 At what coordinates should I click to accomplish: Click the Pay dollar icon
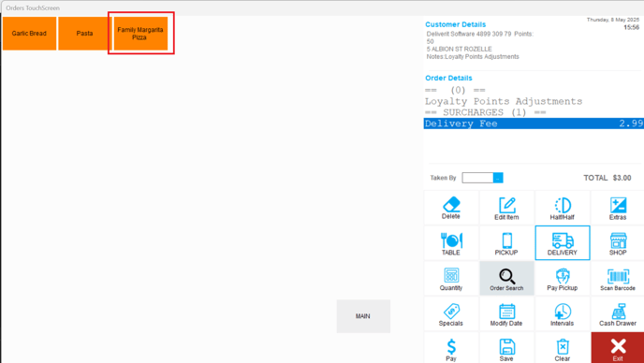451,348
